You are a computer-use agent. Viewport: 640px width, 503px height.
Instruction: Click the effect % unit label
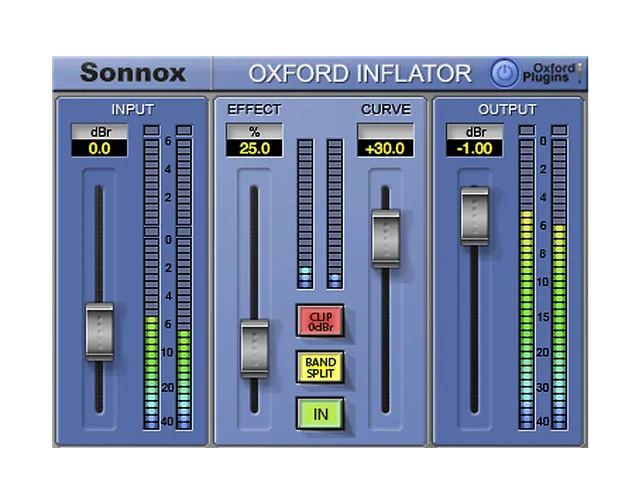pyautogui.click(x=254, y=132)
